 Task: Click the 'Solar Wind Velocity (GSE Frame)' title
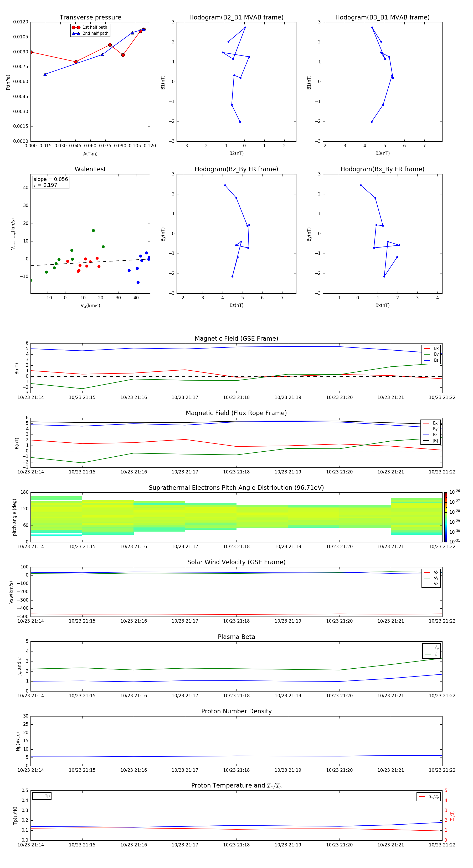click(236, 562)
